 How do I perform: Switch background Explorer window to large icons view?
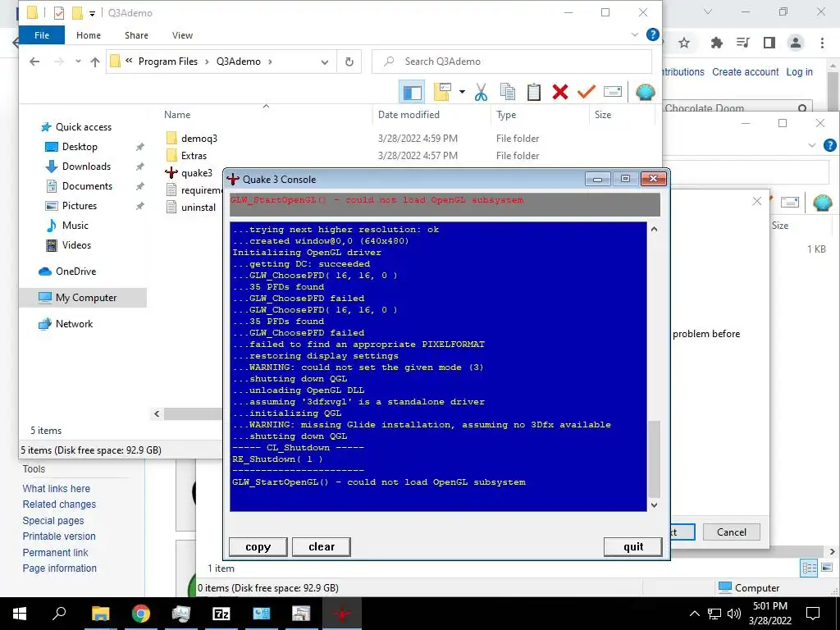[x=827, y=568]
